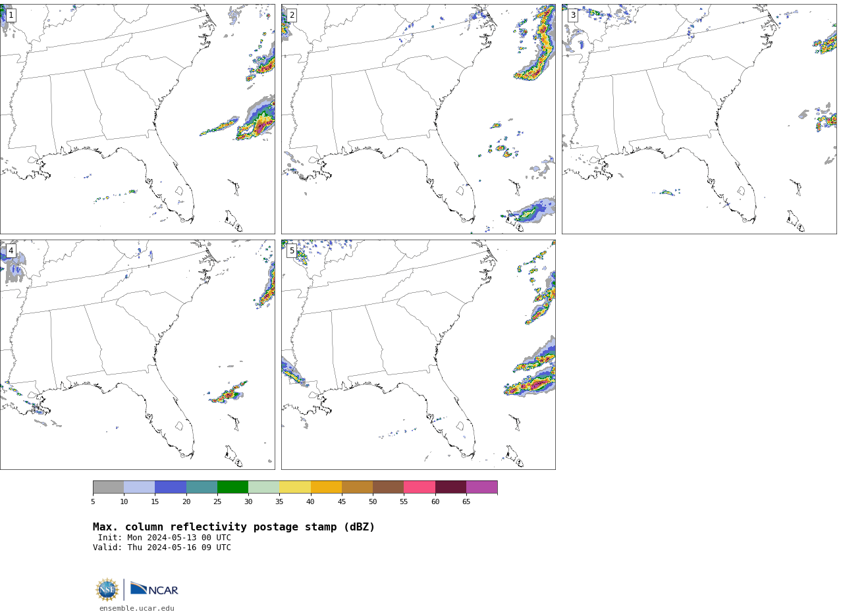Click the colorbar tick label 65
Viewport: 843px width, 616px height.
coord(466,502)
